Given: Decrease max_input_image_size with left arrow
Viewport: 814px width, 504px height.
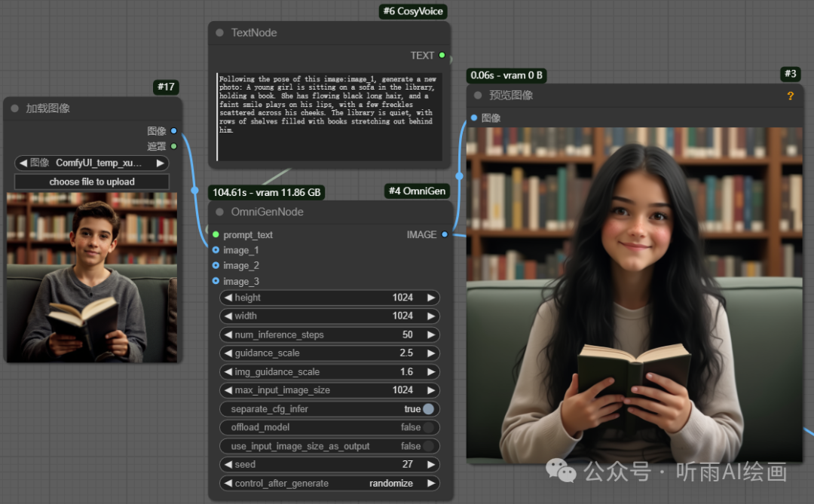Looking at the screenshot, I should click(228, 389).
